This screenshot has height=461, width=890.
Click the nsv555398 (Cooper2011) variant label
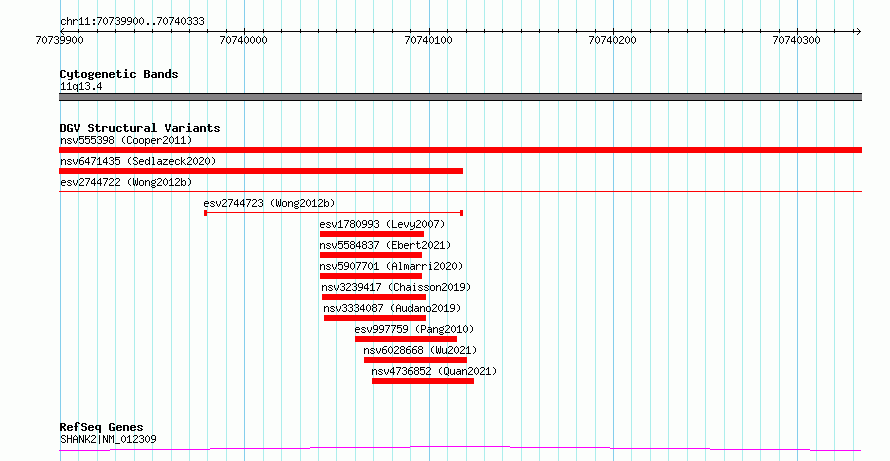[126, 140]
